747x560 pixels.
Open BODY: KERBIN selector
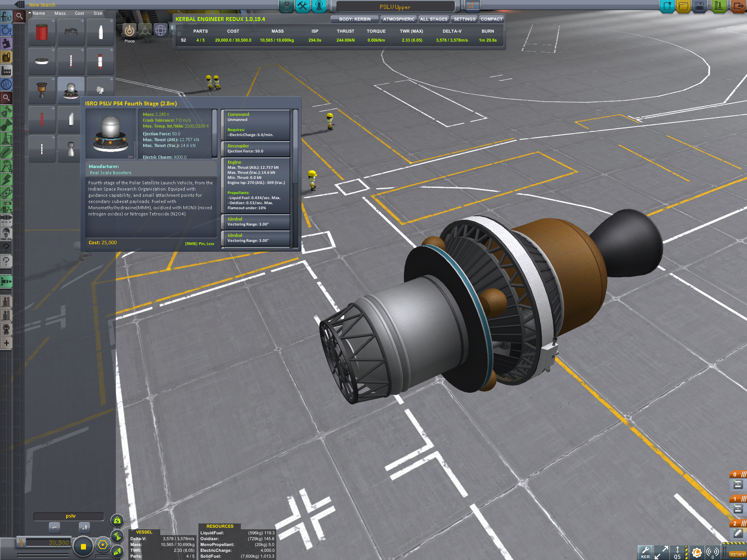tap(355, 19)
